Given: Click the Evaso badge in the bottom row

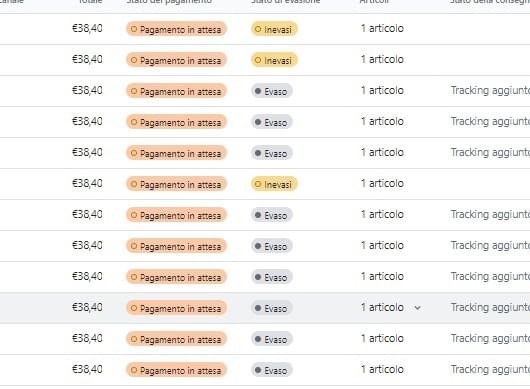Looking at the screenshot, I should coord(272,370).
